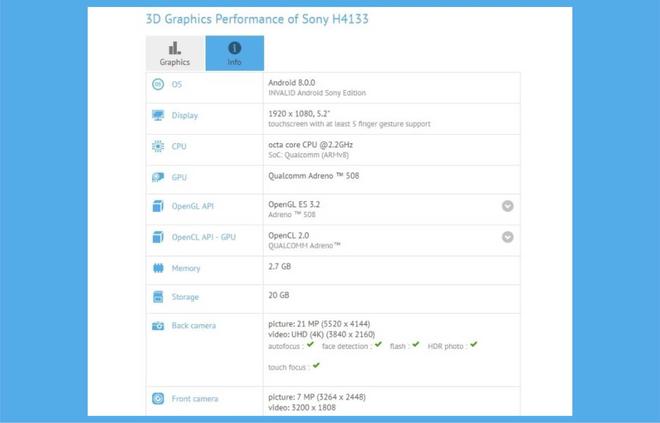Click the face detection green checkmark
The image size is (660, 423).
[x=378, y=345]
